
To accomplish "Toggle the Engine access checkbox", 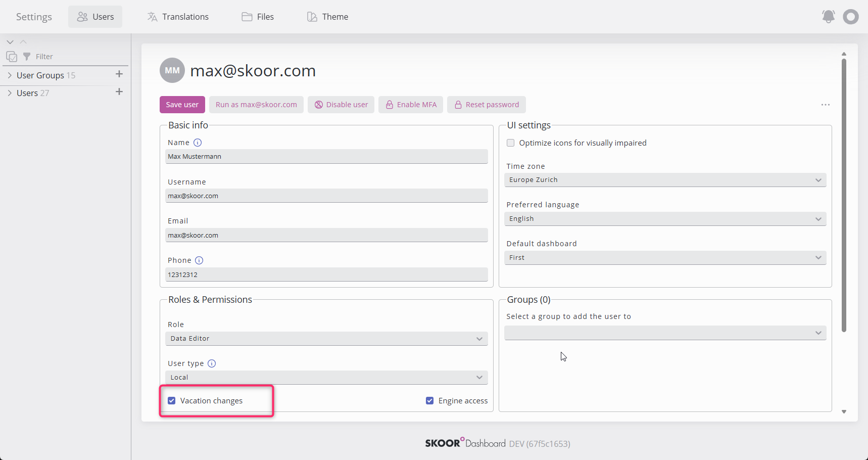I will click(x=430, y=401).
